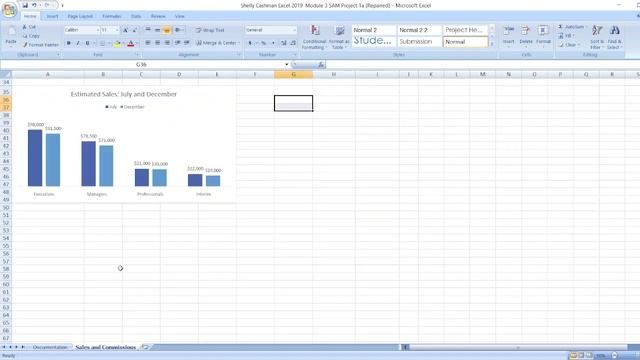
Task: Apply percent style number format
Action: click(x=264, y=43)
